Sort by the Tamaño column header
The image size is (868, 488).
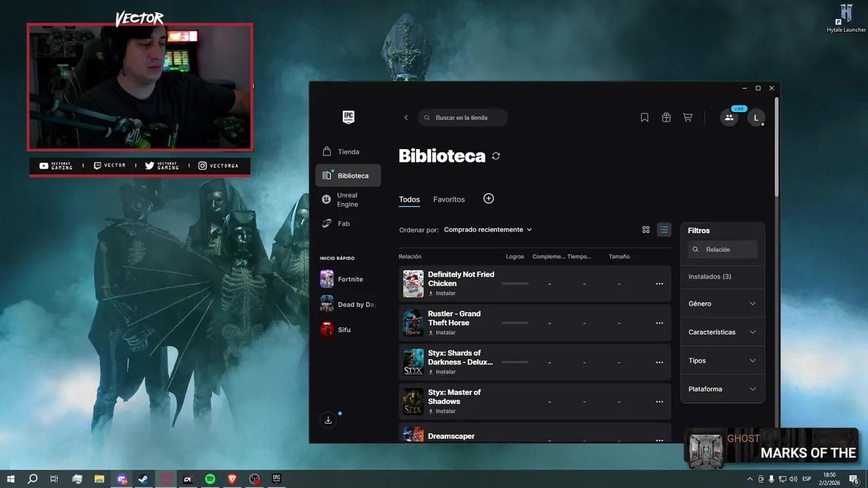point(619,257)
